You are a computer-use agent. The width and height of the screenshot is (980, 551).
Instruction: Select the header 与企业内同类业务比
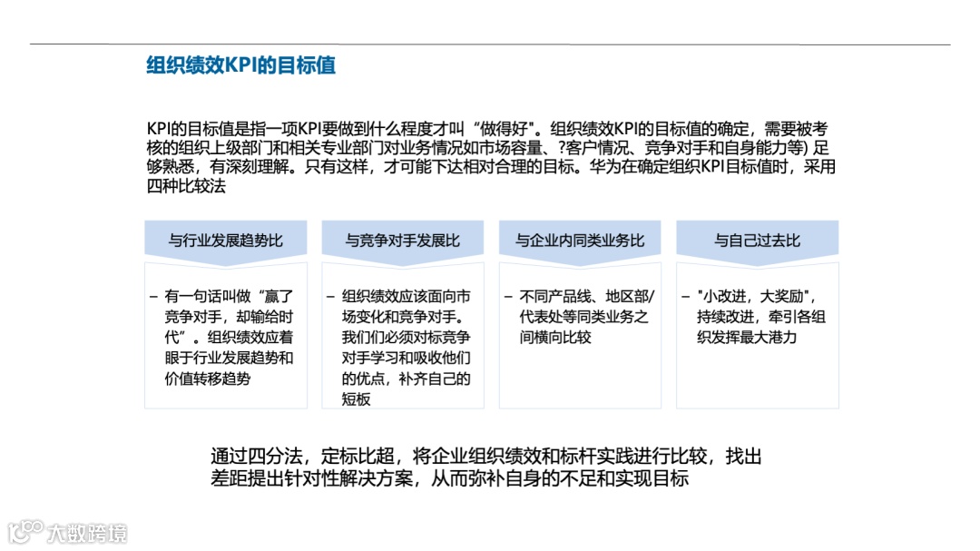[x=579, y=241]
